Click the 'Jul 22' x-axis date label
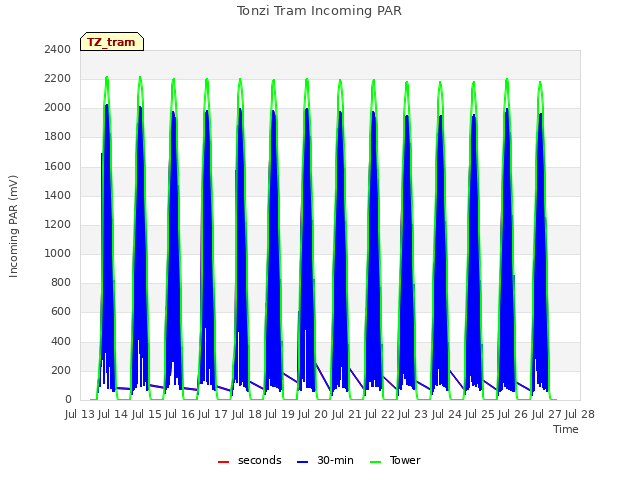This screenshot has width=640, height=480. coord(380,415)
